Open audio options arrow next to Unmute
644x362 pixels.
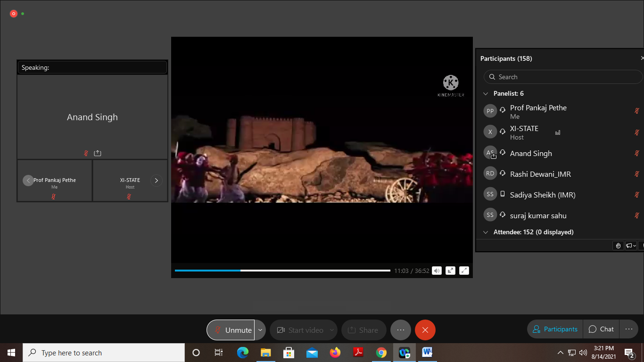(x=260, y=330)
